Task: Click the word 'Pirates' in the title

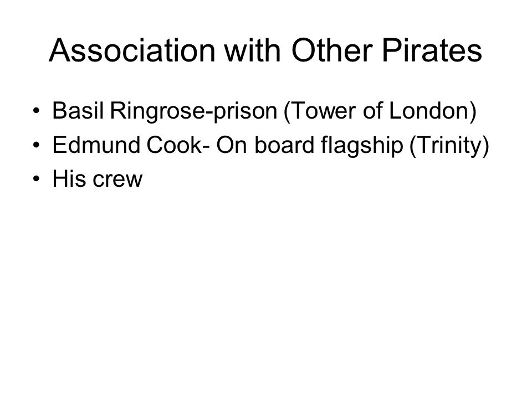Action: tap(432, 50)
